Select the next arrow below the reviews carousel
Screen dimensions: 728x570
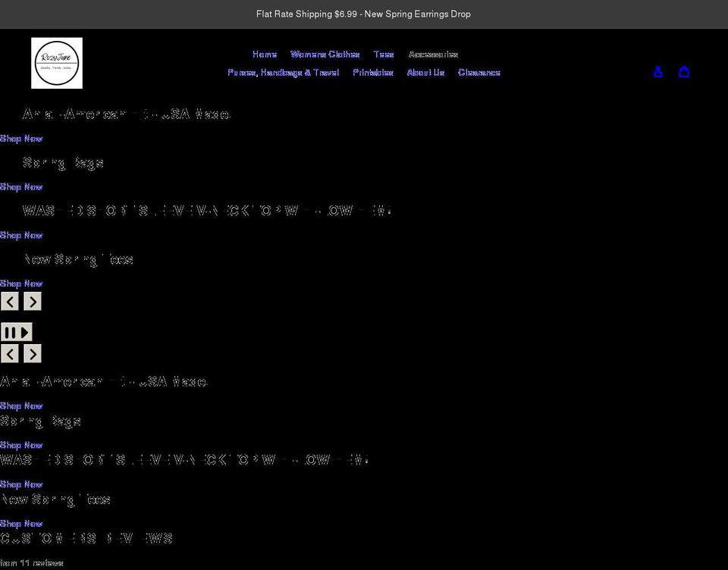pos(32,353)
